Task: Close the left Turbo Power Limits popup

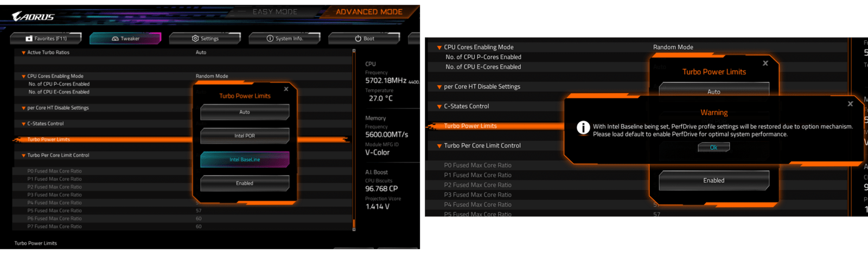Action: [286, 89]
